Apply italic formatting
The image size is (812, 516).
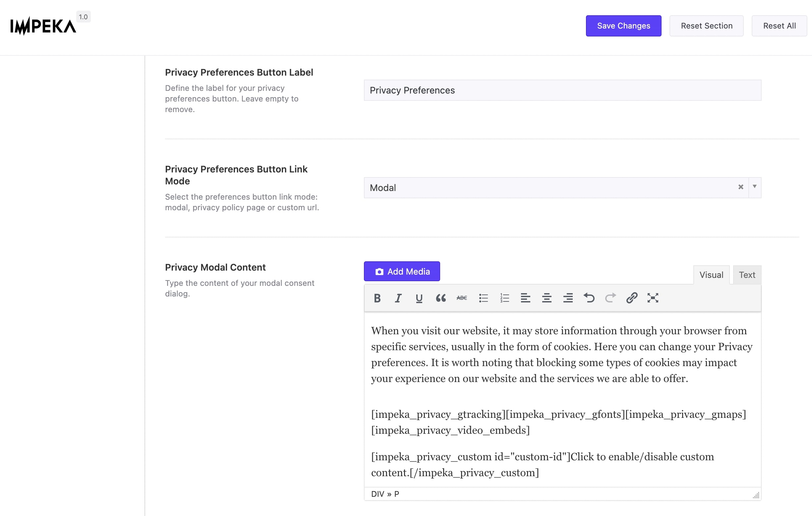[x=398, y=298]
